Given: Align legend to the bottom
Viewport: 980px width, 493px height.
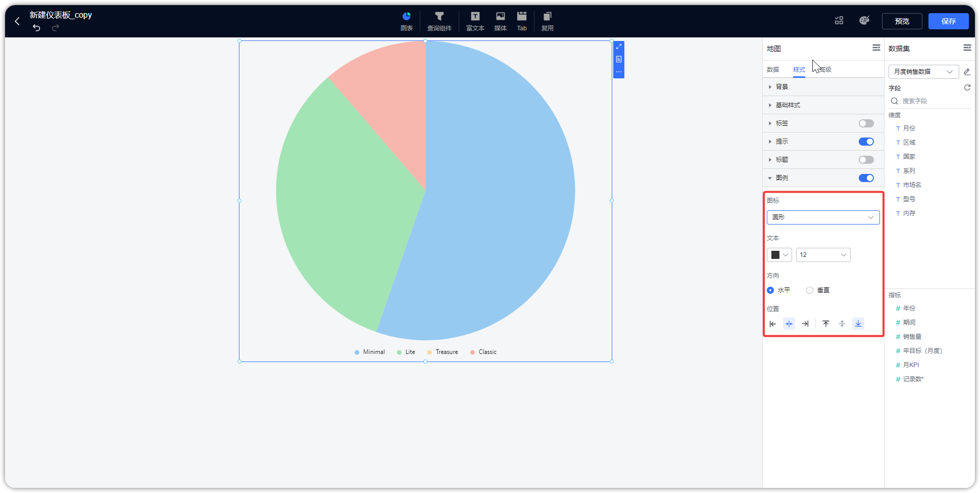Looking at the screenshot, I should (x=858, y=324).
